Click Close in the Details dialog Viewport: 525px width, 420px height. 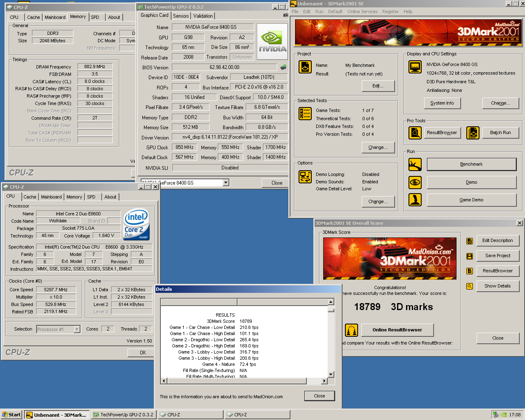[320, 396]
